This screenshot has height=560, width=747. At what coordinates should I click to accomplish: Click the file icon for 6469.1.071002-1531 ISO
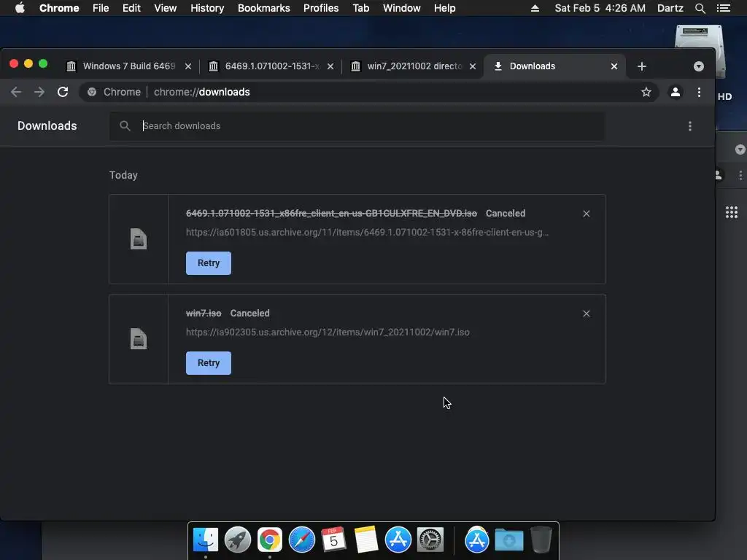[139, 239]
